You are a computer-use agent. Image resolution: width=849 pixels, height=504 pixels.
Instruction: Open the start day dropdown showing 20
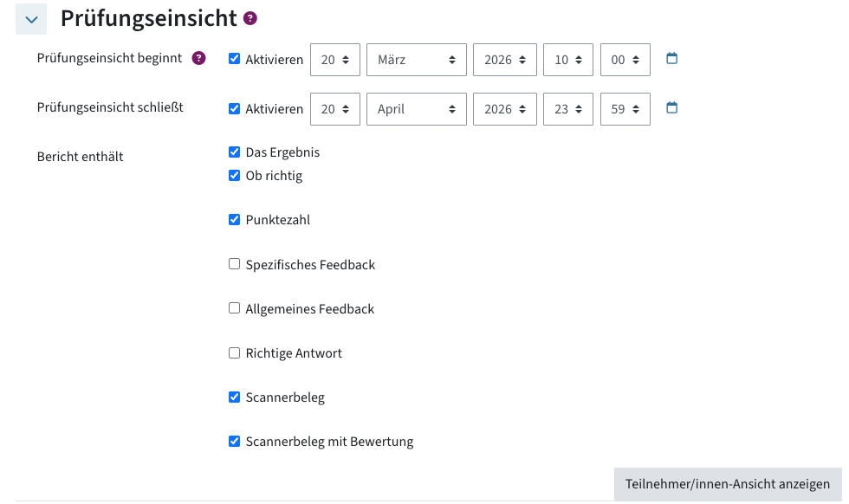pyautogui.click(x=335, y=59)
